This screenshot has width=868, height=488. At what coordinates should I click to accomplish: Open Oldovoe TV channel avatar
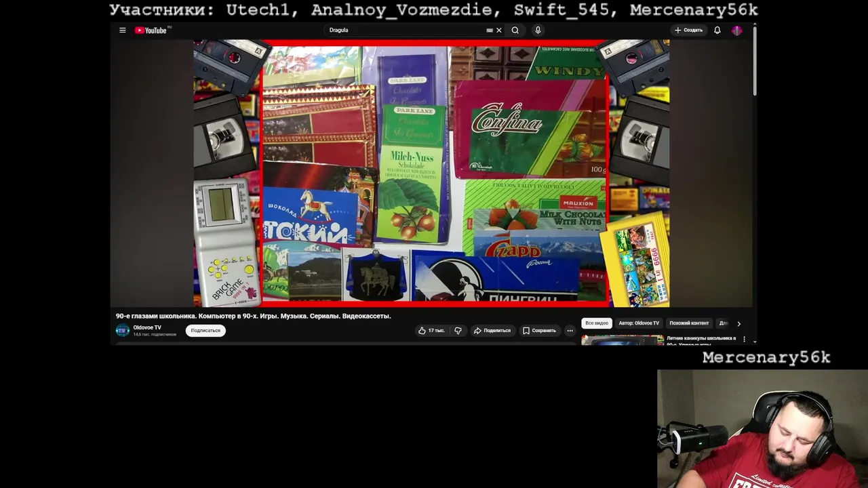point(123,330)
